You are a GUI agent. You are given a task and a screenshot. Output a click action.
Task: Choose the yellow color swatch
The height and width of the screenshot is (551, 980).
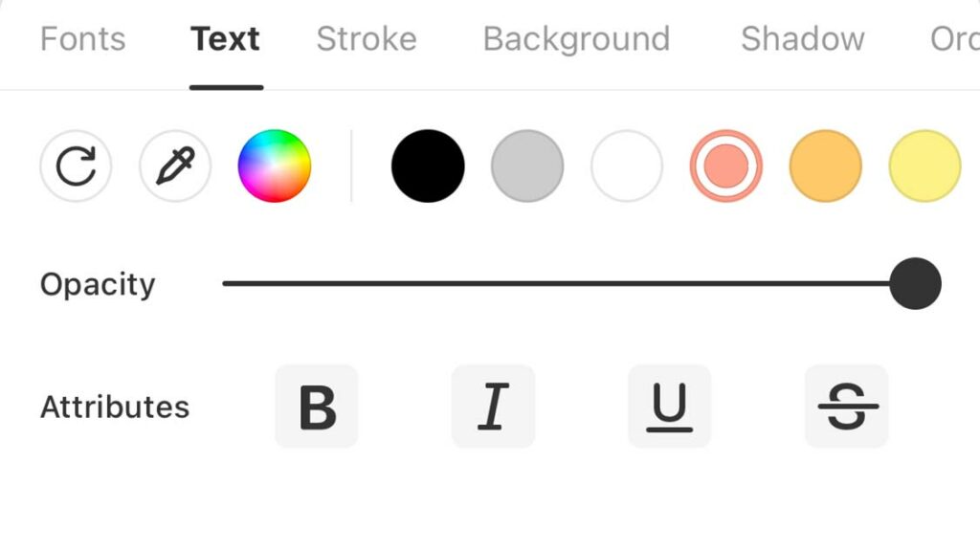[925, 166]
